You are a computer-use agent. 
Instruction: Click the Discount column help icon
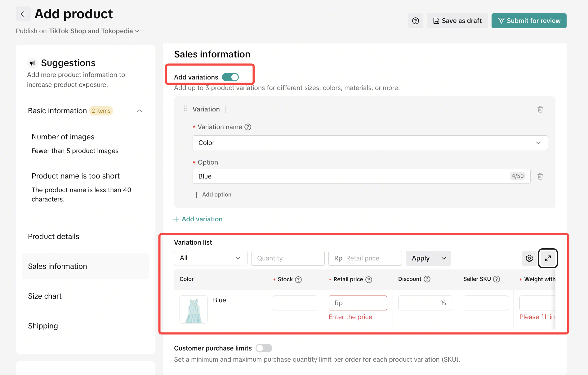pos(427,279)
